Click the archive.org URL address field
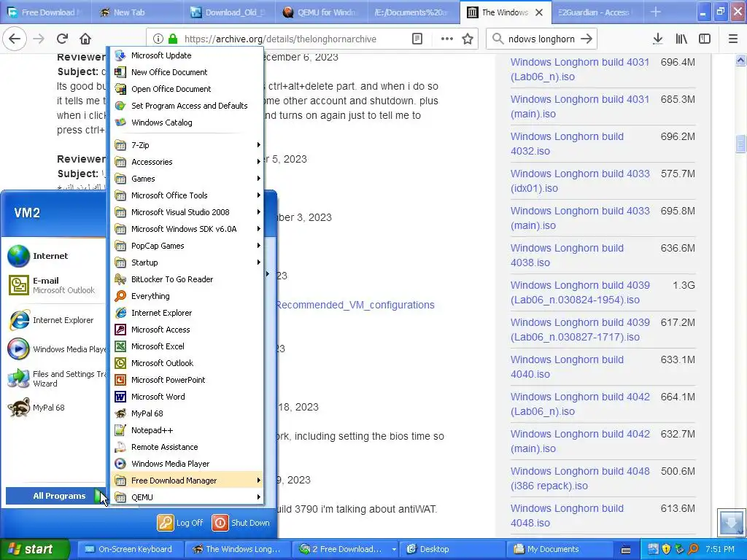 tap(280, 39)
